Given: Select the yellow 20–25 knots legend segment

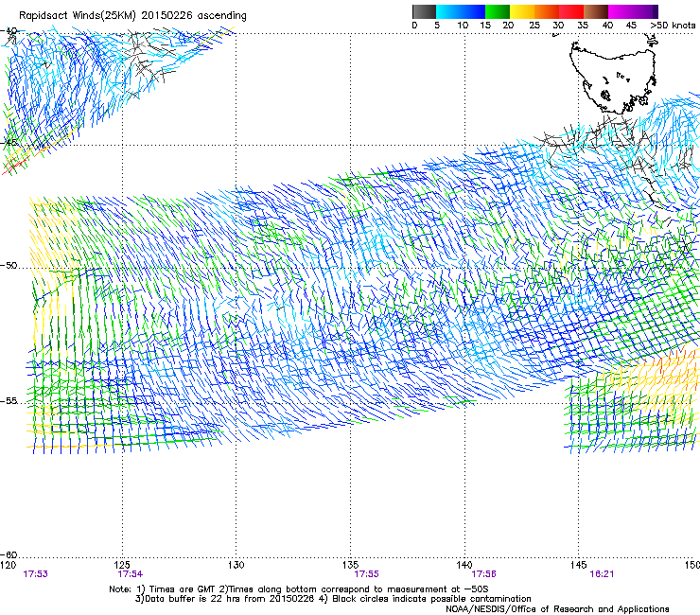Looking at the screenshot, I should point(522,11).
